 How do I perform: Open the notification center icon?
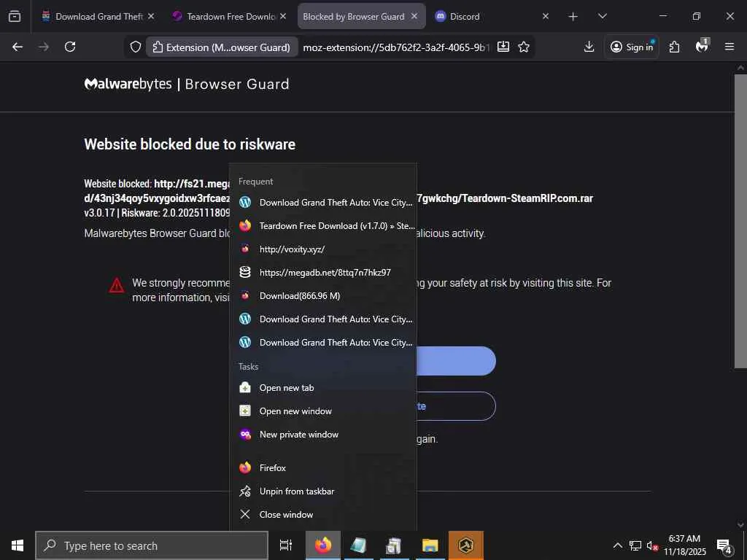pyautogui.click(x=724, y=545)
